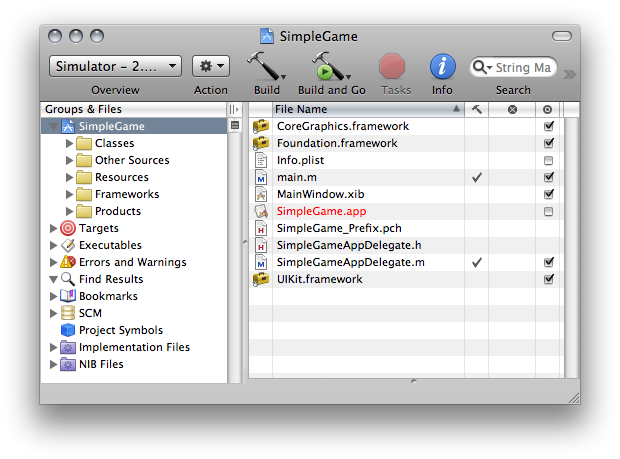
Task: Expand the Resources folder
Action: click(x=70, y=177)
